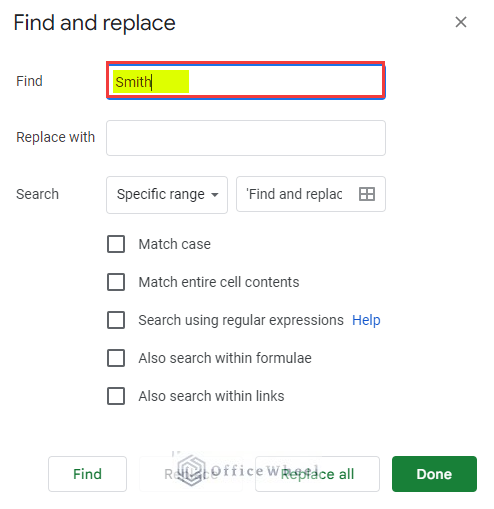Enable the Match case checkbox
This screenshot has height=509, width=494.
pyautogui.click(x=116, y=244)
